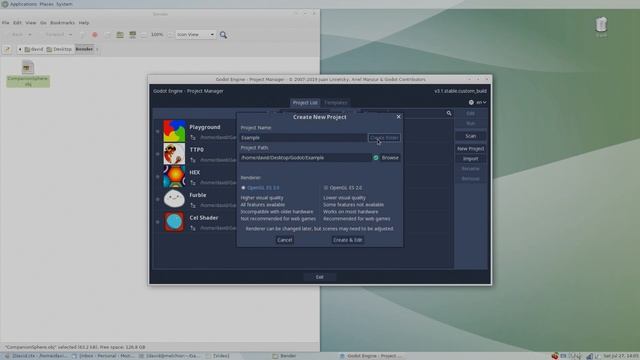Click the Scan button

pyautogui.click(x=471, y=136)
